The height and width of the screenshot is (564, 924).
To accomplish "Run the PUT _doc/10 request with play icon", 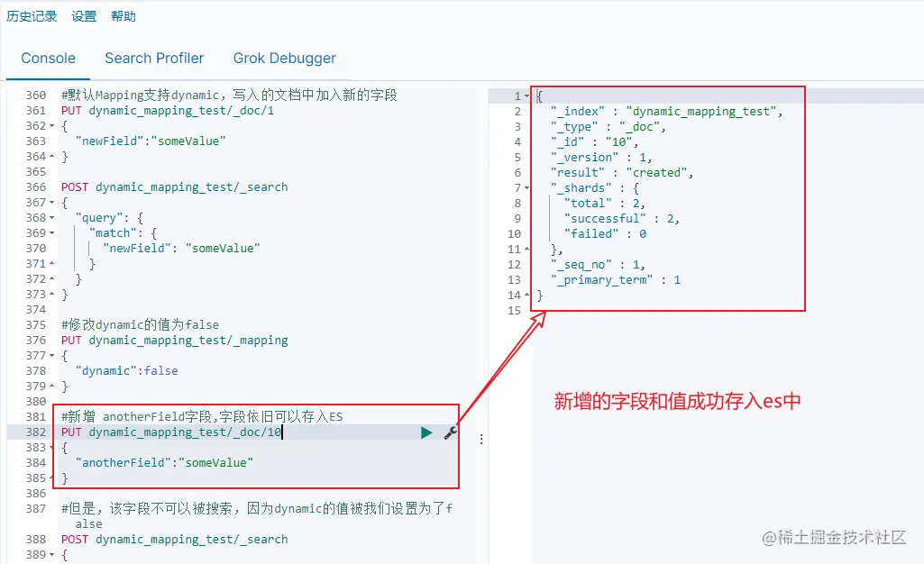I will pos(426,432).
